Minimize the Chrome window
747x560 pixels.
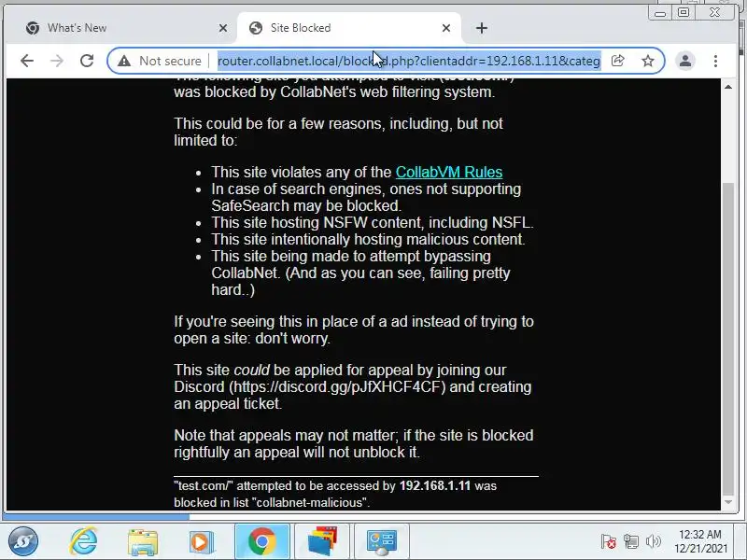pyautogui.click(x=660, y=13)
